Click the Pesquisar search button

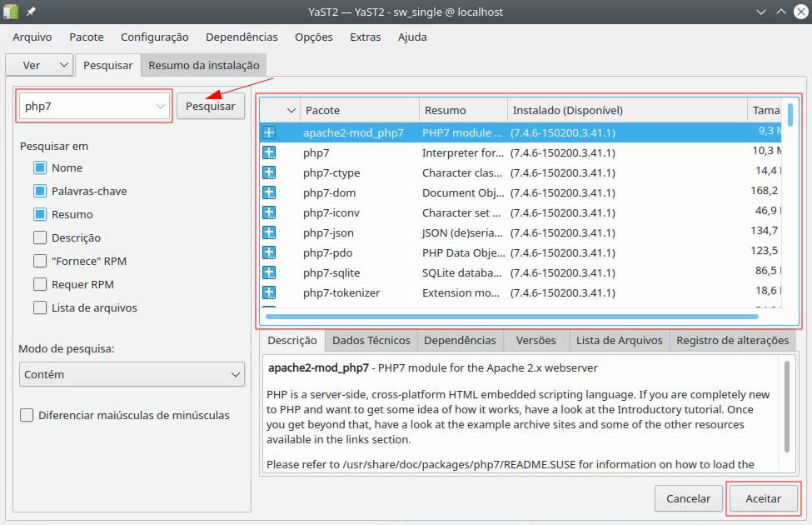(x=210, y=107)
